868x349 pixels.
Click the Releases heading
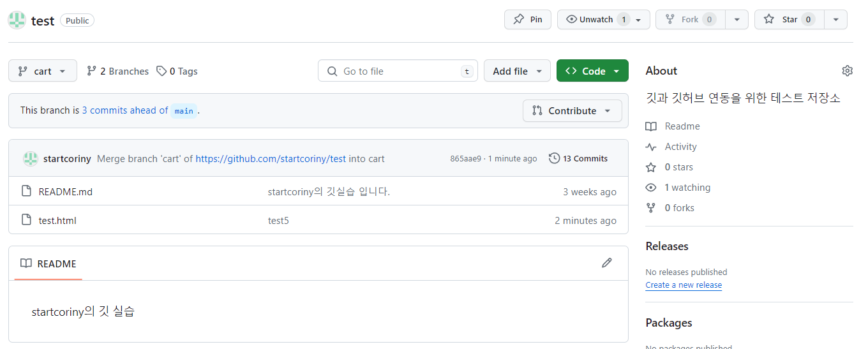click(667, 246)
